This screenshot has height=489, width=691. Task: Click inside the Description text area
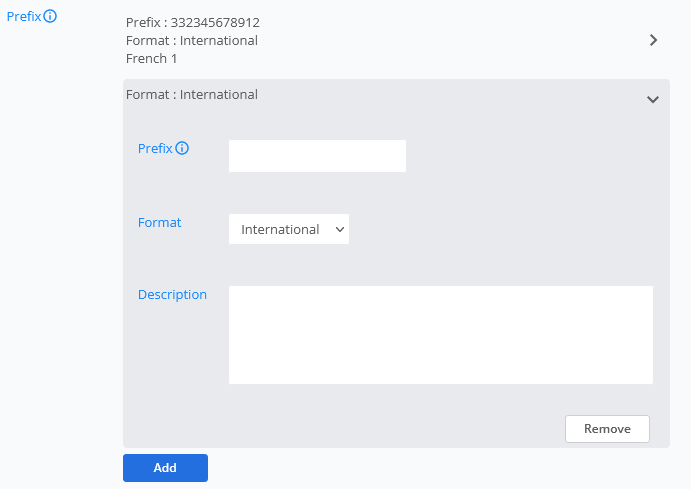click(x=440, y=335)
